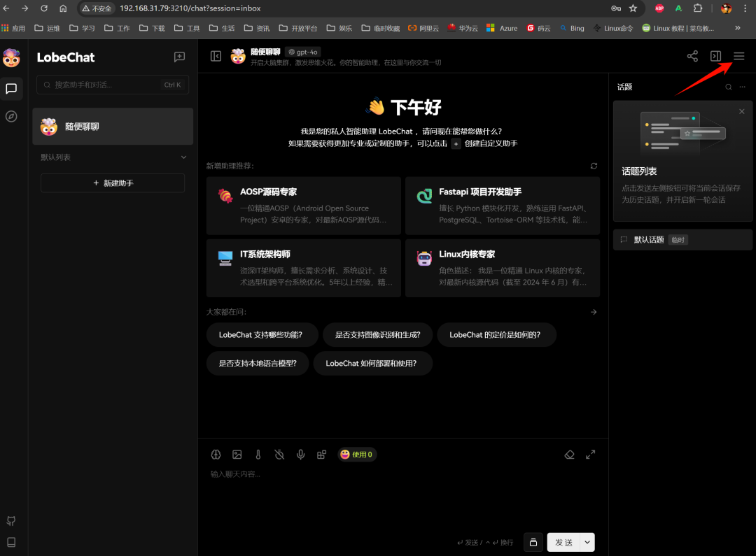
Task: Click the gpt-4o model tag
Action: [303, 52]
